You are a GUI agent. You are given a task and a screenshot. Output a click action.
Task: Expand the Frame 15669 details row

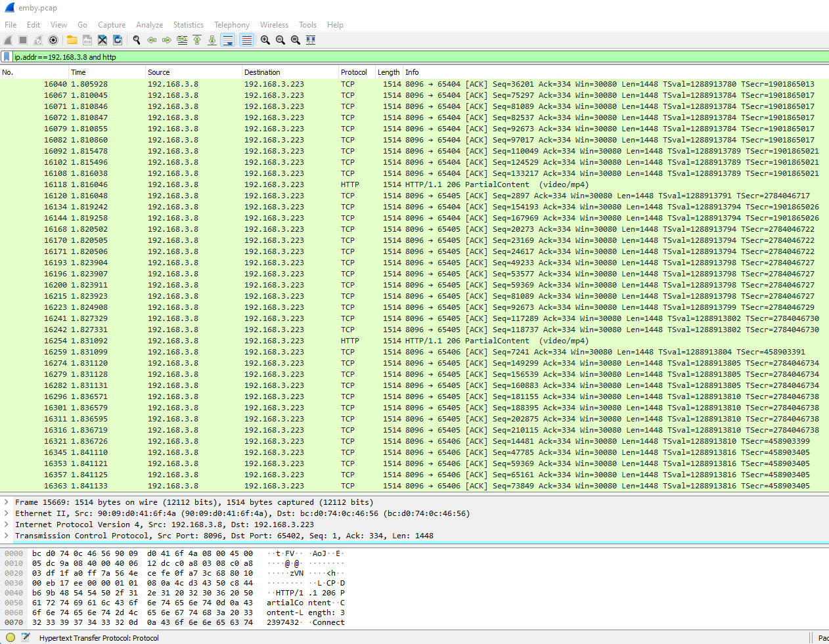(x=7, y=502)
